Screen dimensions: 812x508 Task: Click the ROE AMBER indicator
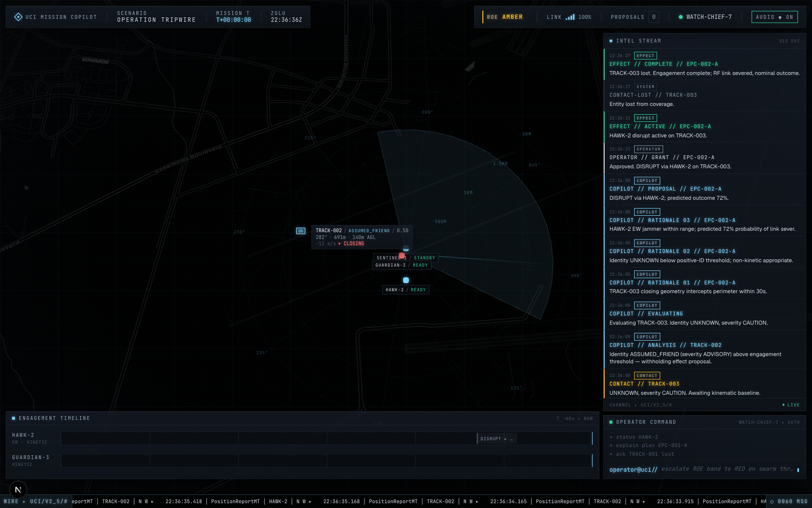(505, 17)
